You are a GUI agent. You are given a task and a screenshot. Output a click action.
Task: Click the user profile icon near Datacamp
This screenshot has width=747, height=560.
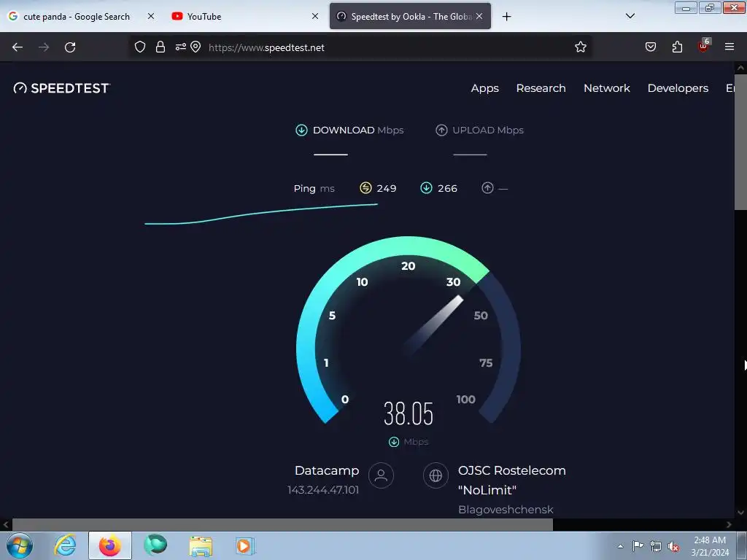point(381,475)
